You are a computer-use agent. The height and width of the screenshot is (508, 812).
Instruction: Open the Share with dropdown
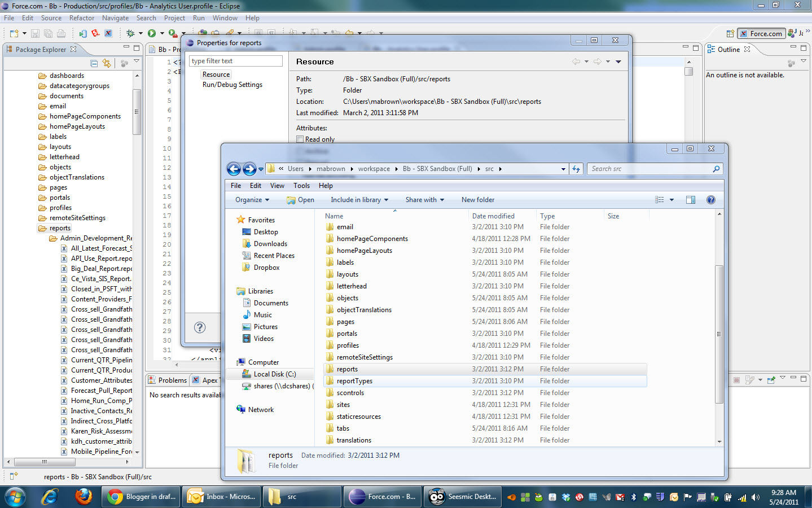[x=424, y=199]
